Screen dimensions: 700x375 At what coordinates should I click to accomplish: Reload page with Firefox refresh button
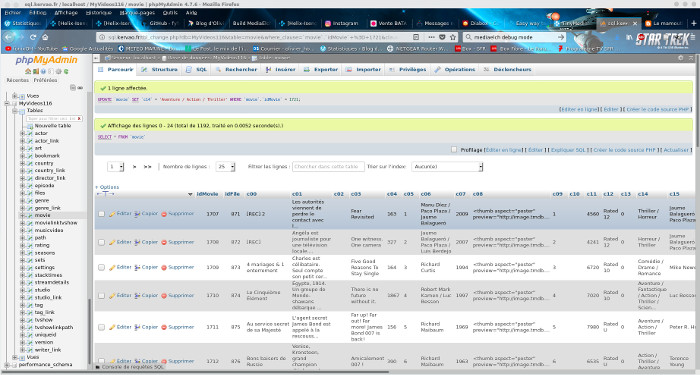point(33,37)
